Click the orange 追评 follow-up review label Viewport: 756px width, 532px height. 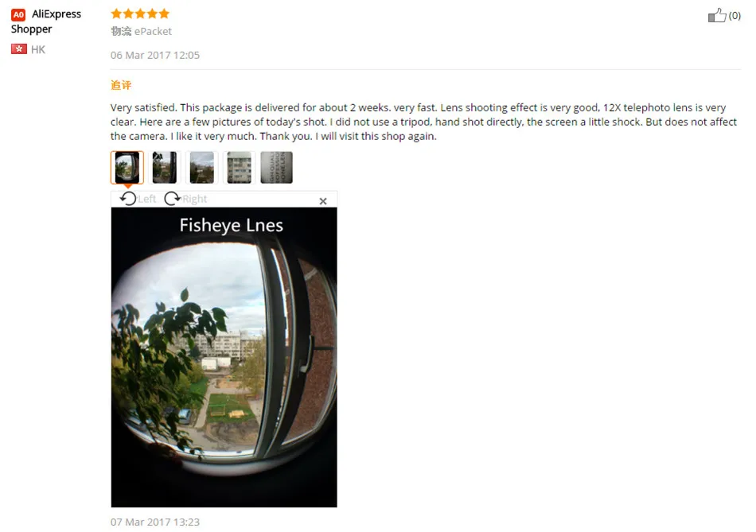click(121, 85)
